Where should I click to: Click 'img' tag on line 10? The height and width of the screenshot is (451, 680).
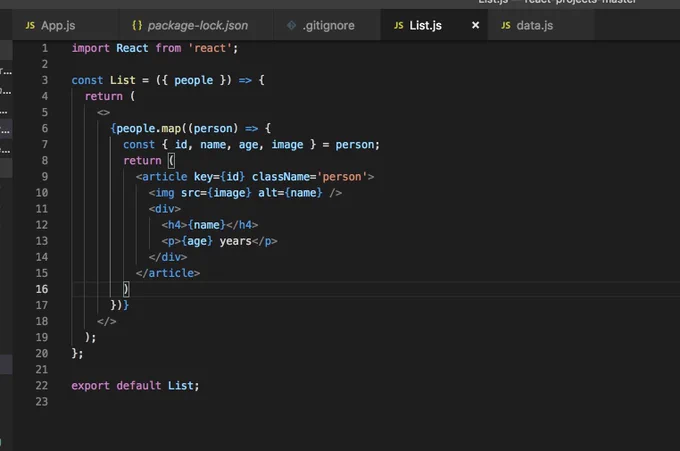(x=164, y=193)
